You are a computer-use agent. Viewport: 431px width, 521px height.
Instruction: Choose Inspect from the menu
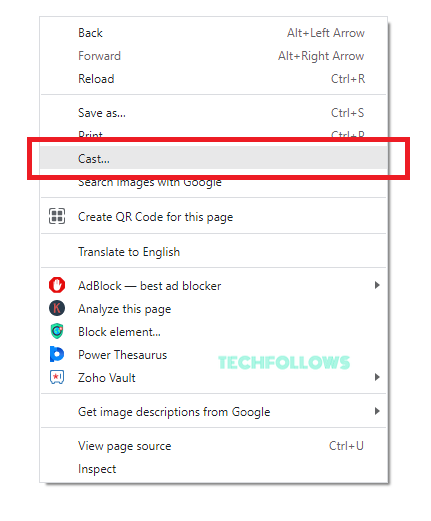pos(214,469)
